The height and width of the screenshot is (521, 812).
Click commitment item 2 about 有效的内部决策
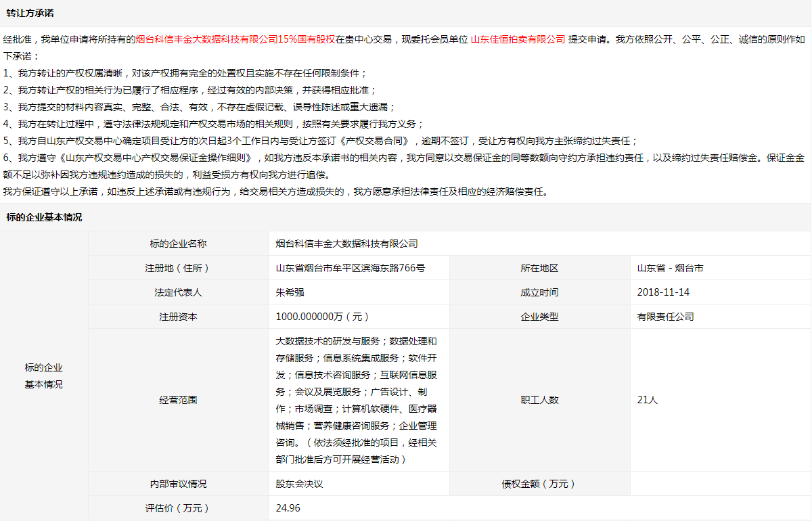pos(191,90)
